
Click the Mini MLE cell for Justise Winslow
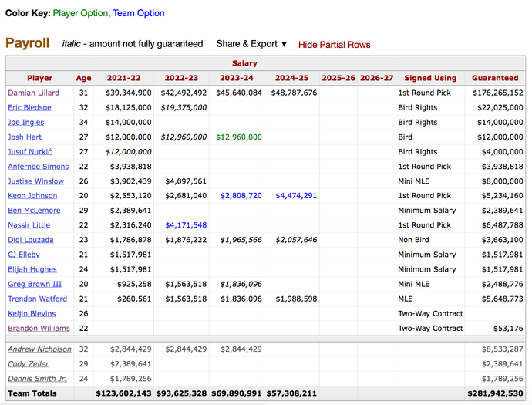click(x=413, y=181)
